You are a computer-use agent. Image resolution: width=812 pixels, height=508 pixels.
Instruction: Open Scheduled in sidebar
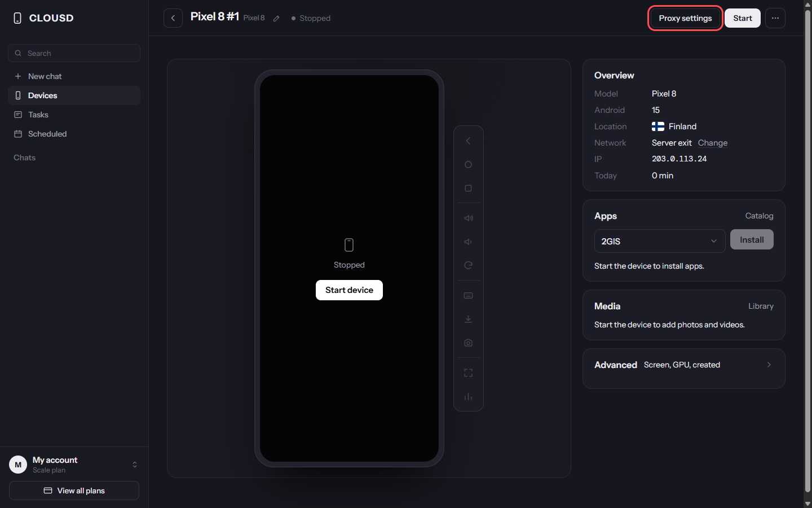pos(74,134)
